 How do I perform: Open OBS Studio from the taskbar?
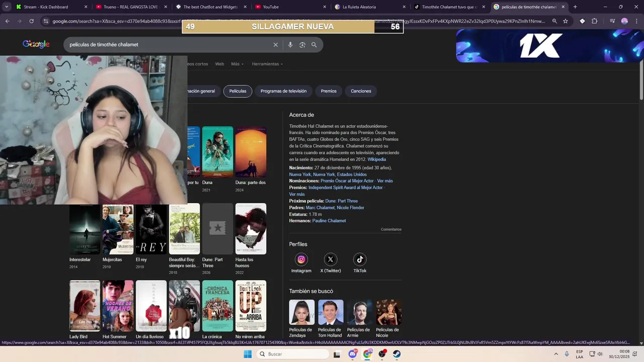382,354
